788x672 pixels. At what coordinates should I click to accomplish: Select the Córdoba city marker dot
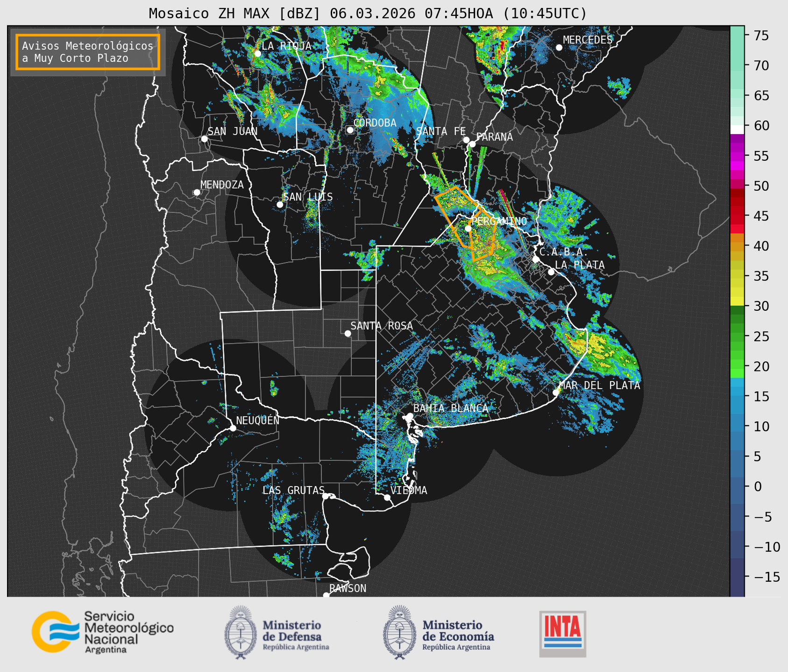(350, 130)
